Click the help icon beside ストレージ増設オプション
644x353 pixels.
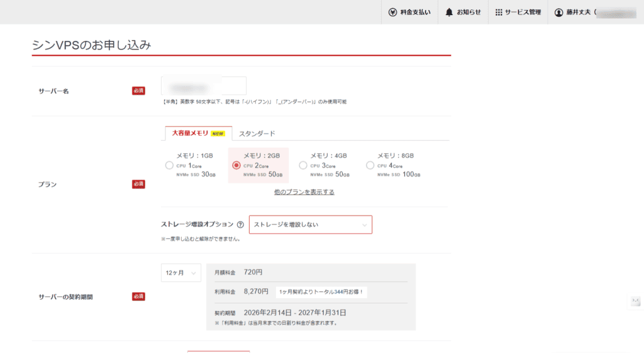coord(240,225)
